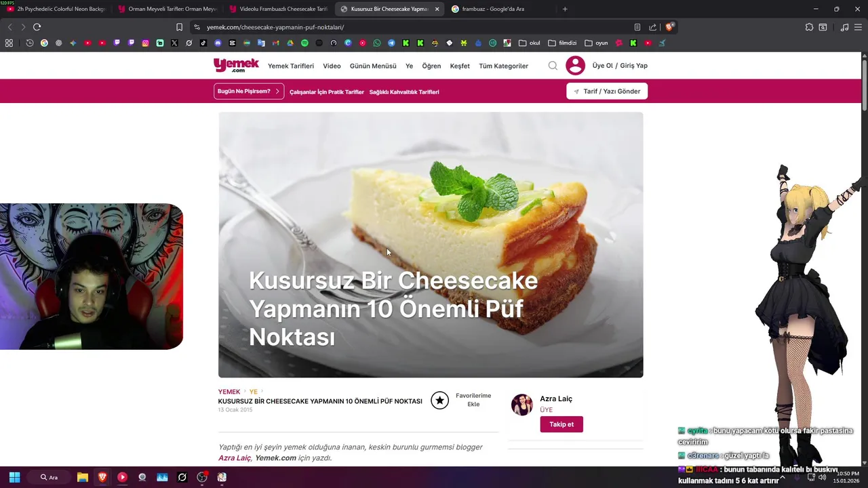Open Çalışanlar İçin Pratik Tarifler link
868x488 pixels.
327,92
